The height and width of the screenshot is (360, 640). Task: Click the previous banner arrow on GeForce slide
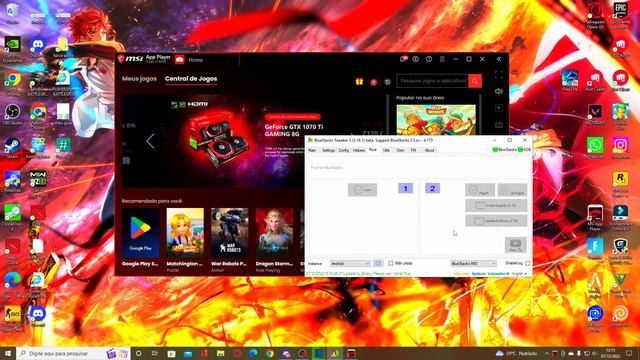coord(150,141)
